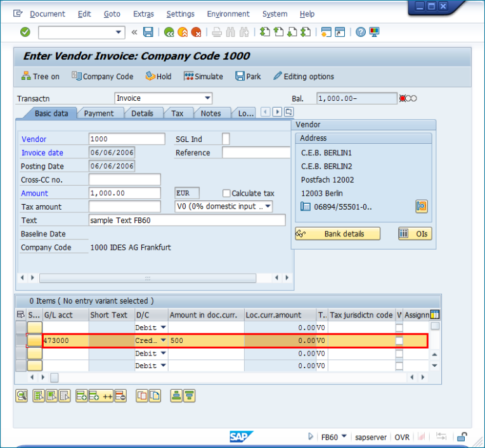Screen dimensions: 485x448
Task: Switch to the Payment tab
Action: click(x=99, y=113)
